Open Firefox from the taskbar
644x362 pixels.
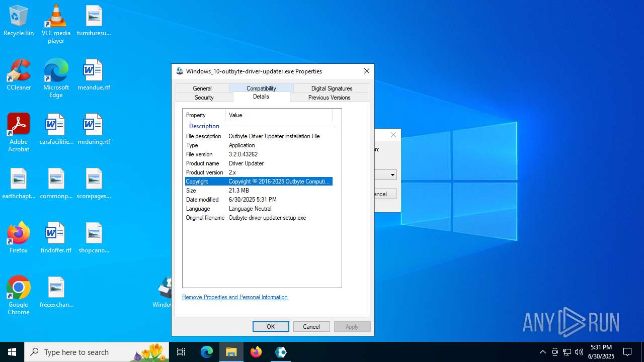click(x=256, y=352)
